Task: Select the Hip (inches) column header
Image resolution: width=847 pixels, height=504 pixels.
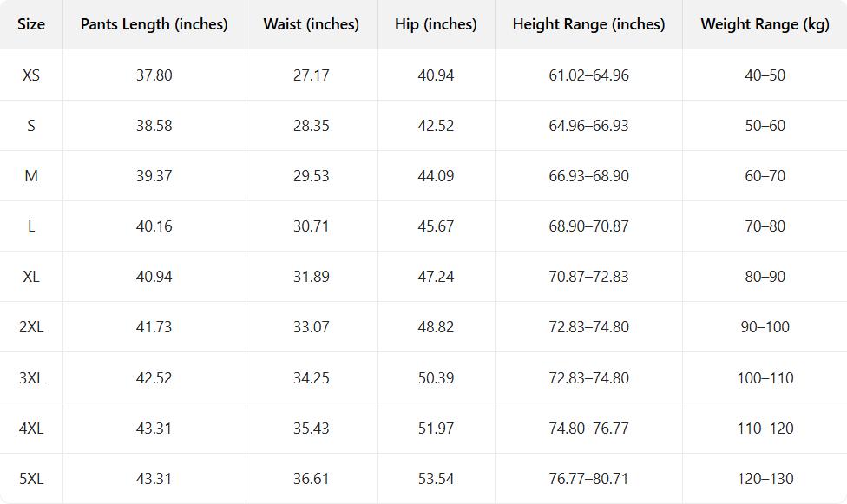Action: pos(436,24)
